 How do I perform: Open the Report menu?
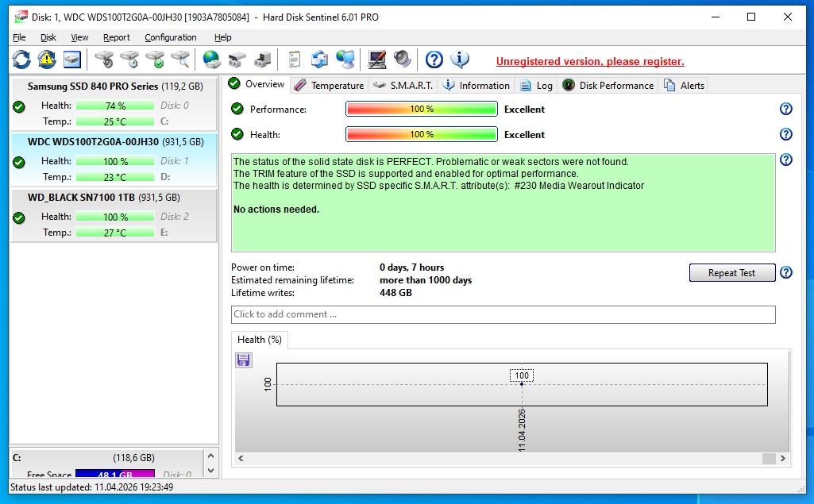coord(116,37)
